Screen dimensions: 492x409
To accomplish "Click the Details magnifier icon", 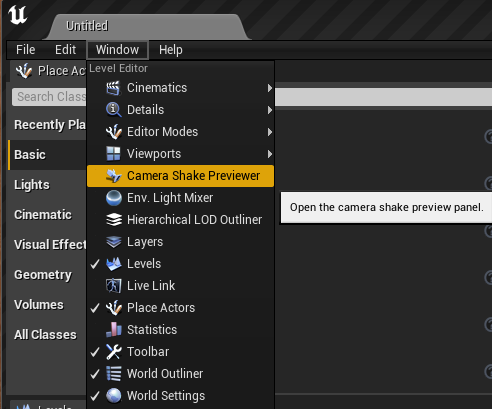I will tap(113, 110).
